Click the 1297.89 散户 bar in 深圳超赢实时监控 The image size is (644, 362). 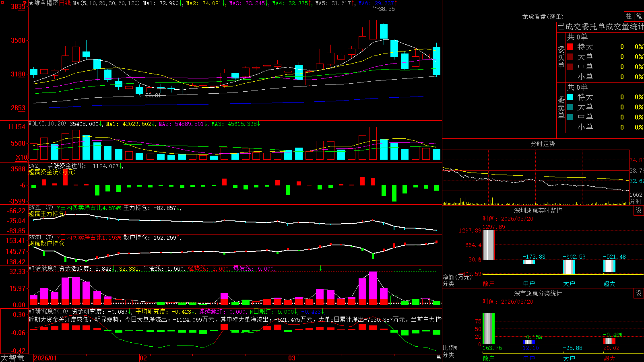point(489,245)
